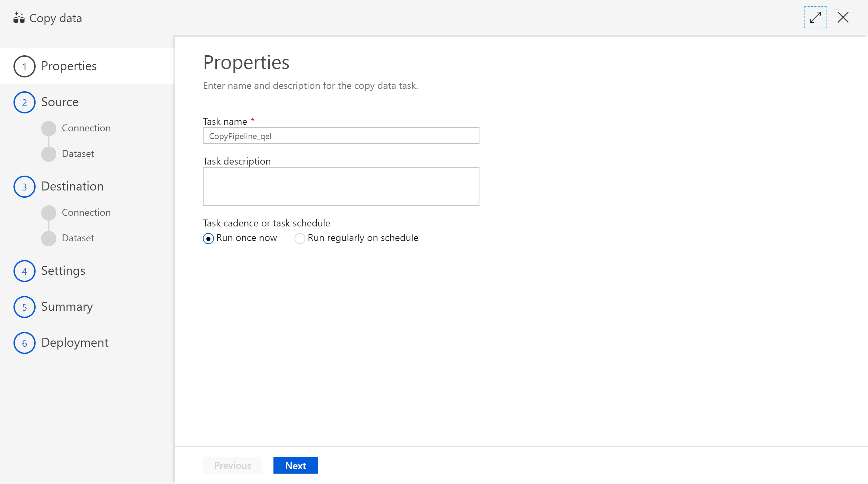Open Dataset substep under Source

[78, 154]
